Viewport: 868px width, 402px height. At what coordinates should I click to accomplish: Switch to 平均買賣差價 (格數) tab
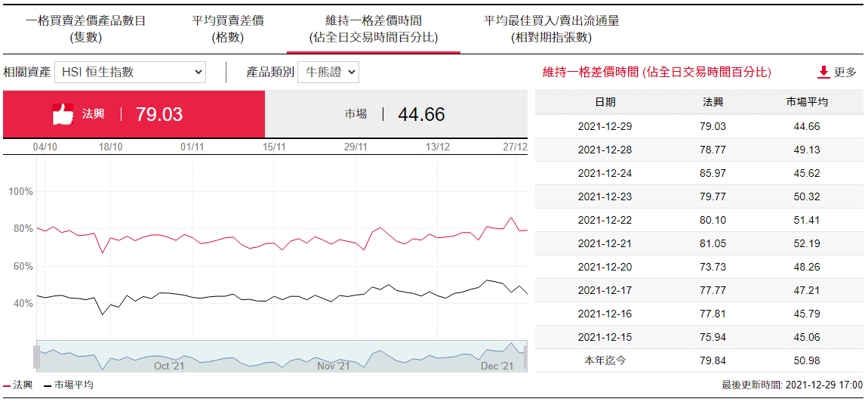(x=227, y=29)
